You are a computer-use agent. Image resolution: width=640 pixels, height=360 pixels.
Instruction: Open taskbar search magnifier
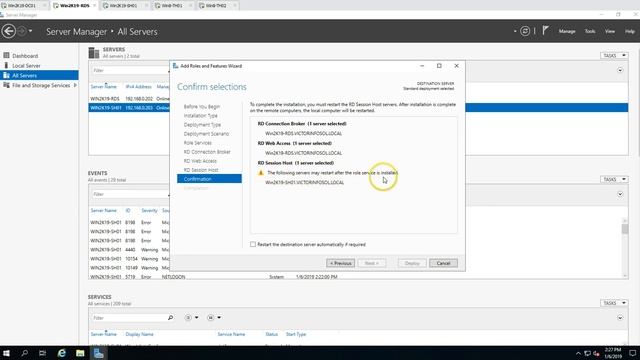coord(24,353)
